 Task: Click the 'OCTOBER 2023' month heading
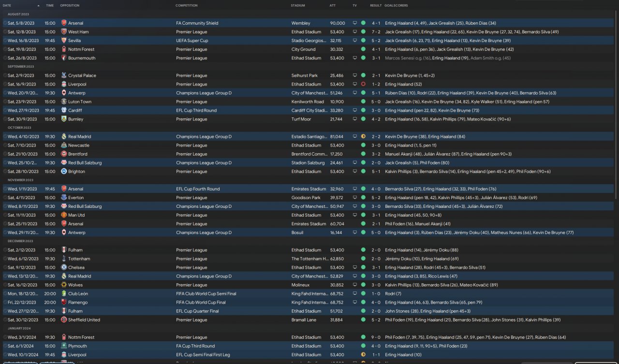20,128
